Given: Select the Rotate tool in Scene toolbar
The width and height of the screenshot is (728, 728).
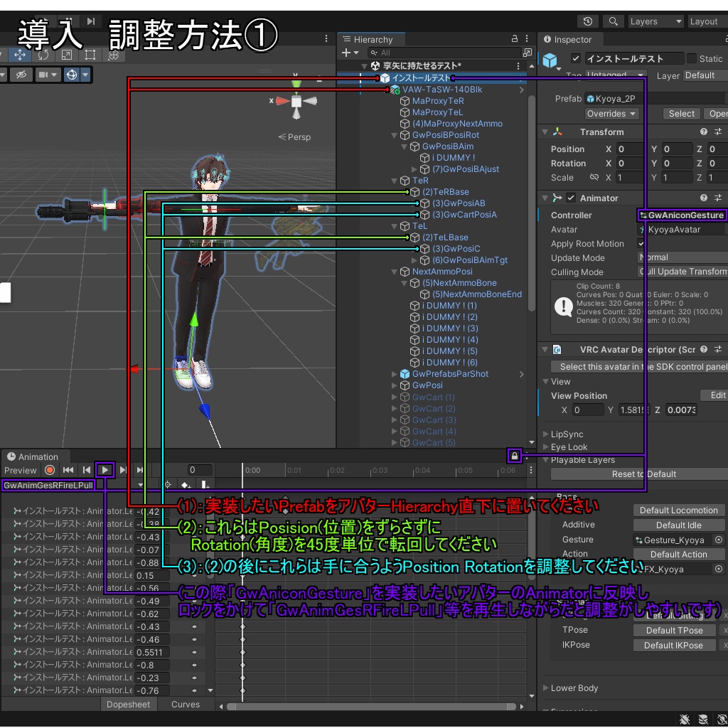Looking at the screenshot, I should (x=43, y=55).
